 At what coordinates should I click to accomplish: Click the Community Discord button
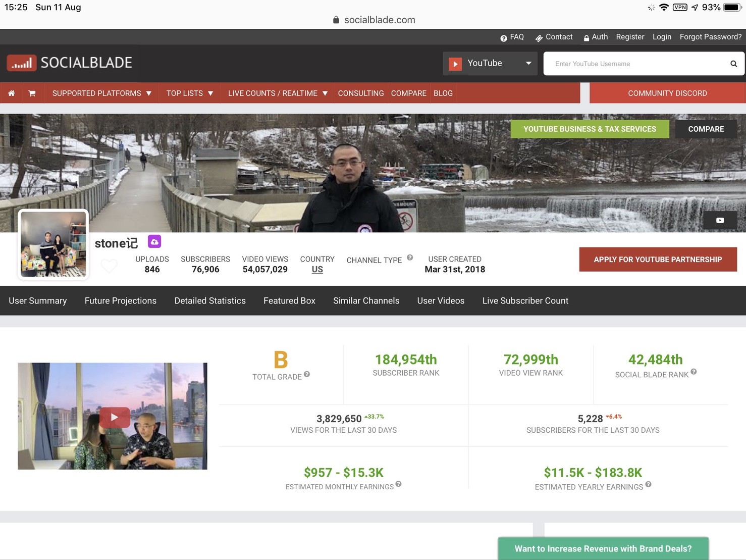click(x=667, y=93)
